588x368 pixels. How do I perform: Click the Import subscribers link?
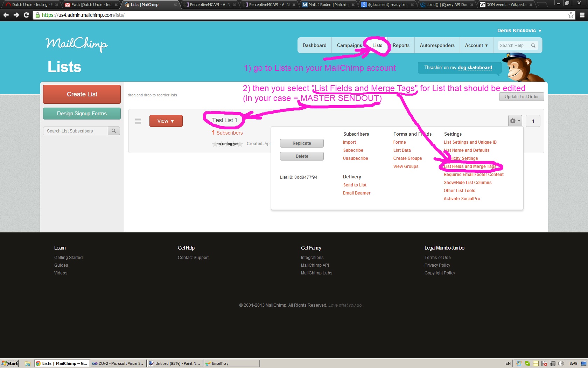[349, 142]
